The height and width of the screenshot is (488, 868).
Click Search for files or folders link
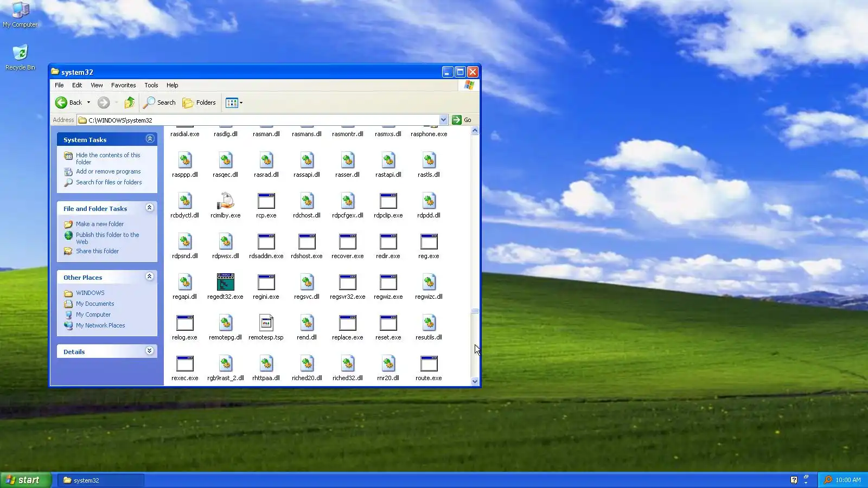108,182
